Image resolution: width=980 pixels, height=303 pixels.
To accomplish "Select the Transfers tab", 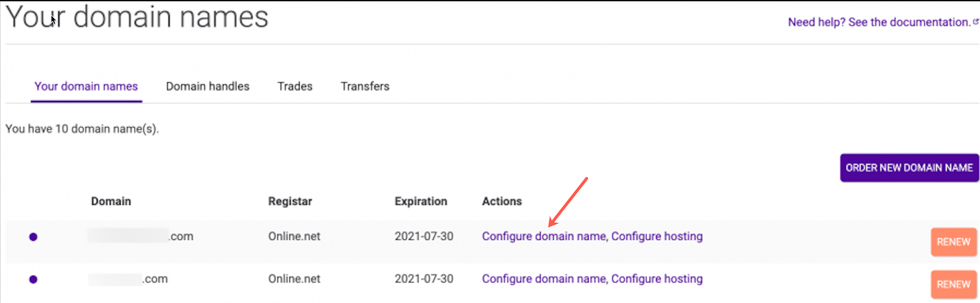I will click(x=364, y=87).
